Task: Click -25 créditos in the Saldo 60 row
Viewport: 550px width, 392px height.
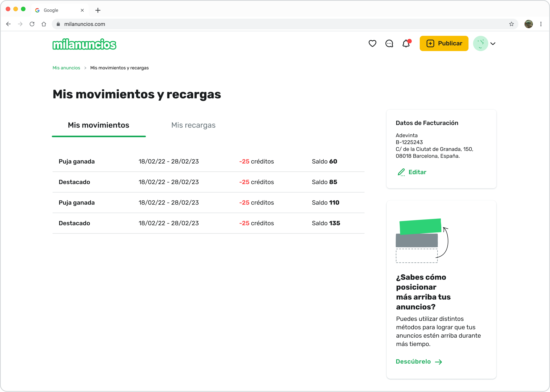Action: pyautogui.click(x=256, y=162)
